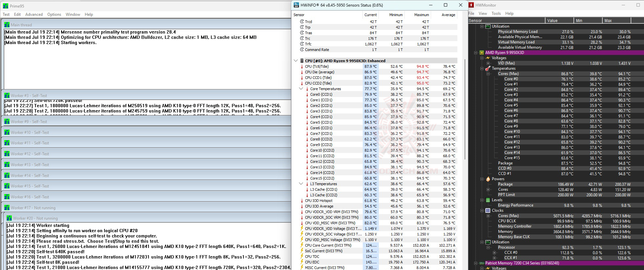Click the flame icon for Powers in HWMonitor
This screenshot has height=270, width=644.
pos(488,179)
